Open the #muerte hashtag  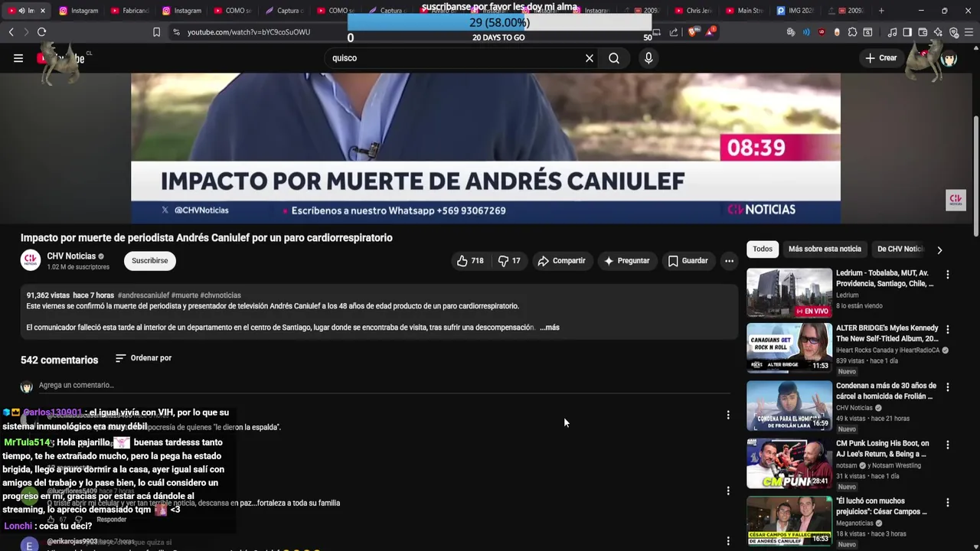pyautogui.click(x=185, y=295)
